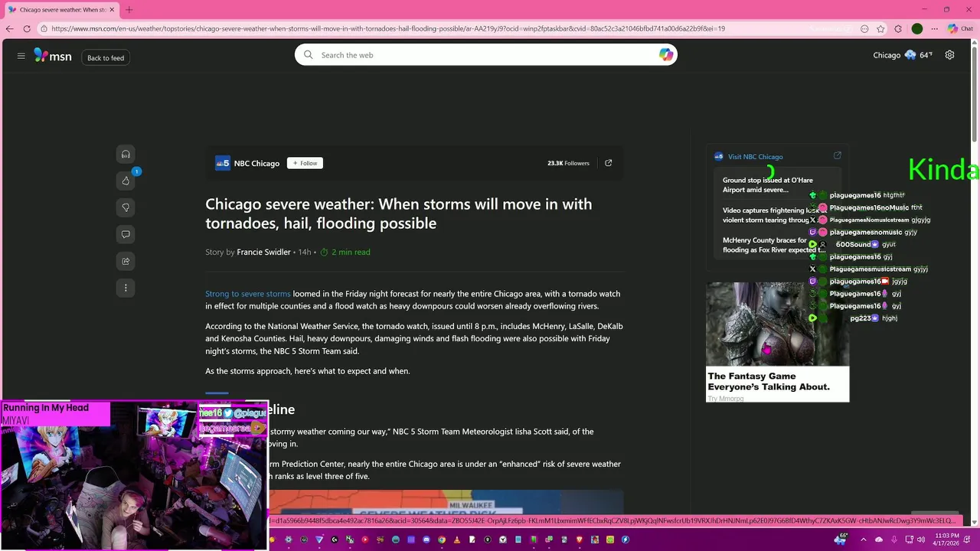Open NBC Chicago publisher page
The height and width of the screenshot is (551, 980).
(248, 163)
